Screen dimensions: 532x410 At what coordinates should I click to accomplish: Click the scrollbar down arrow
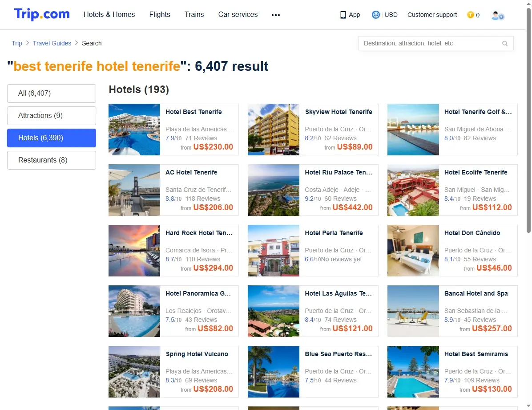[528, 406]
